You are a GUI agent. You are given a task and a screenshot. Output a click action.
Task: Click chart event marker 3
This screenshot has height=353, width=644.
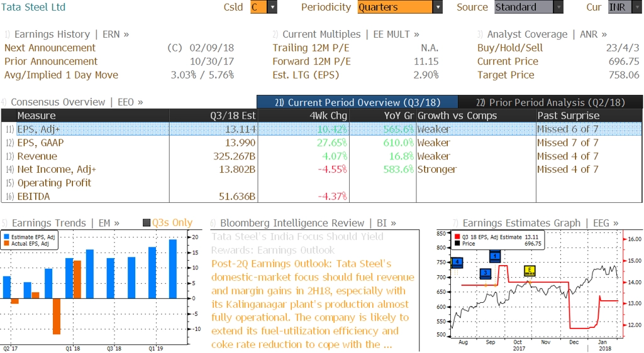pyautogui.click(x=486, y=273)
